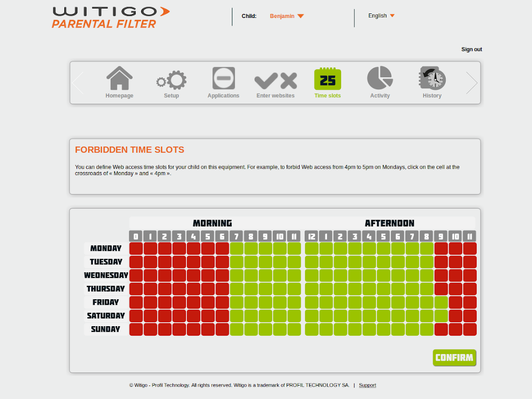Click the Friday row label
The height and width of the screenshot is (399, 532).
coord(106,302)
